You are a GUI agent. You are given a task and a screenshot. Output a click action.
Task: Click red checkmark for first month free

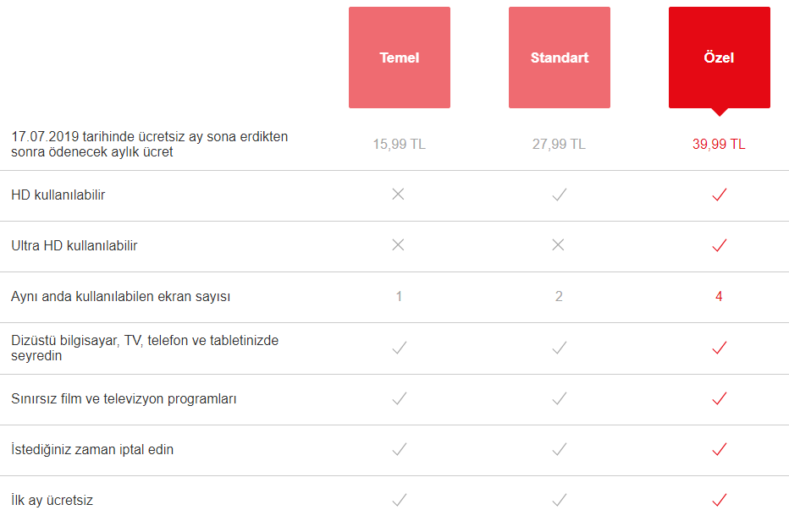(719, 500)
